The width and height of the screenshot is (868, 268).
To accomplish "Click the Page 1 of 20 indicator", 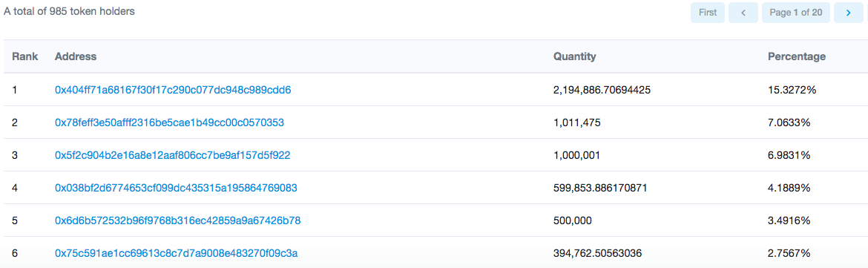I will coord(796,13).
